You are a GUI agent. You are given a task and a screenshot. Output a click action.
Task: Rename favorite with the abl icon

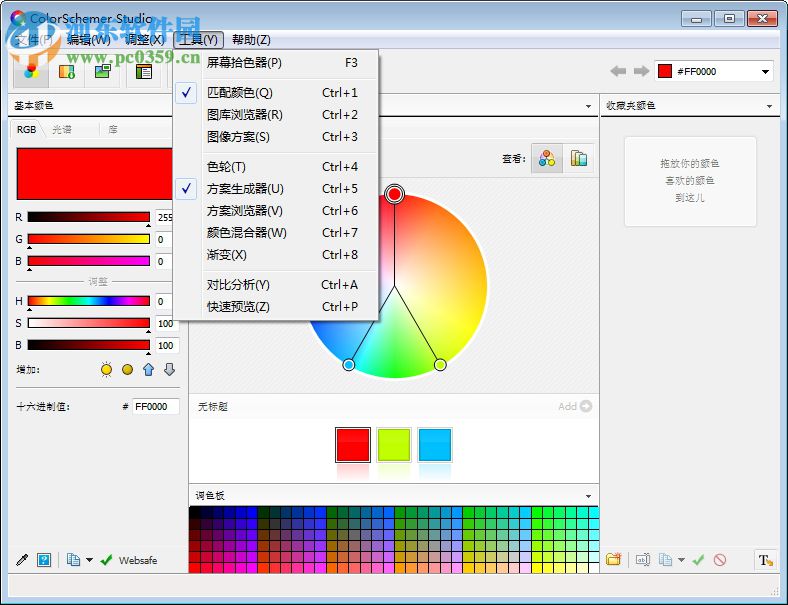pyautogui.click(x=643, y=559)
